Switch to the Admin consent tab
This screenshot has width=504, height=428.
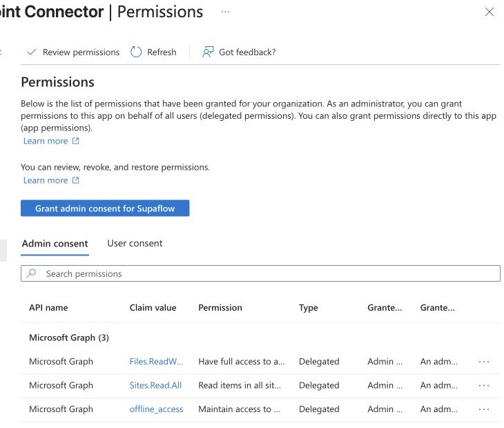pyautogui.click(x=55, y=244)
